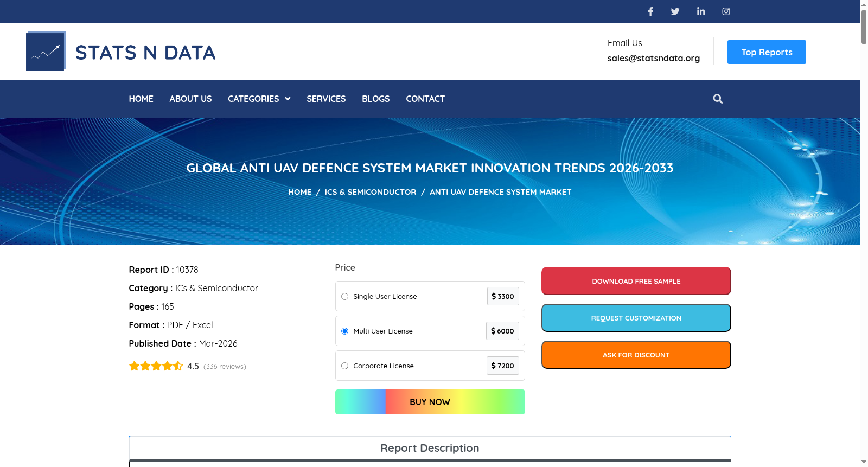The width and height of the screenshot is (868, 467).
Task: Open the Instagram social icon
Action: (726, 11)
